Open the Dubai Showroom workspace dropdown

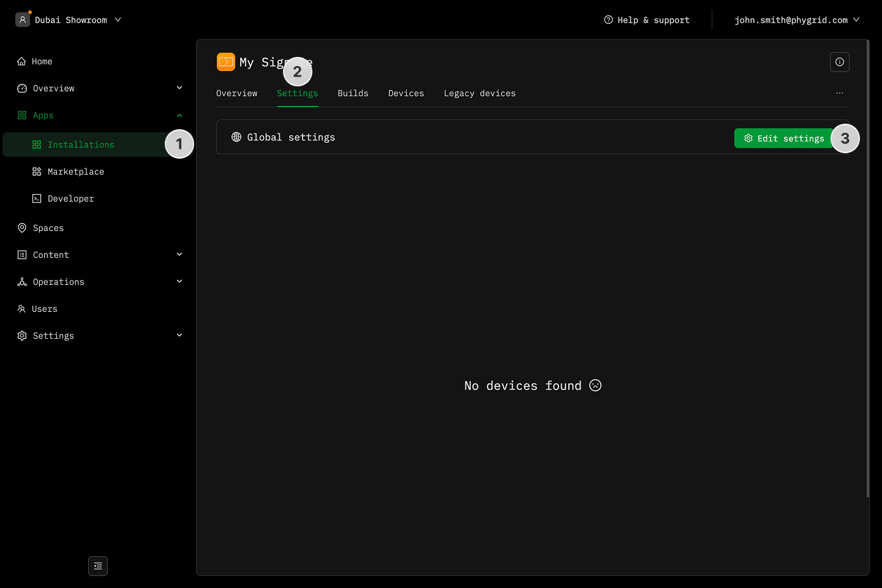pyautogui.click(x=69, y=20)
